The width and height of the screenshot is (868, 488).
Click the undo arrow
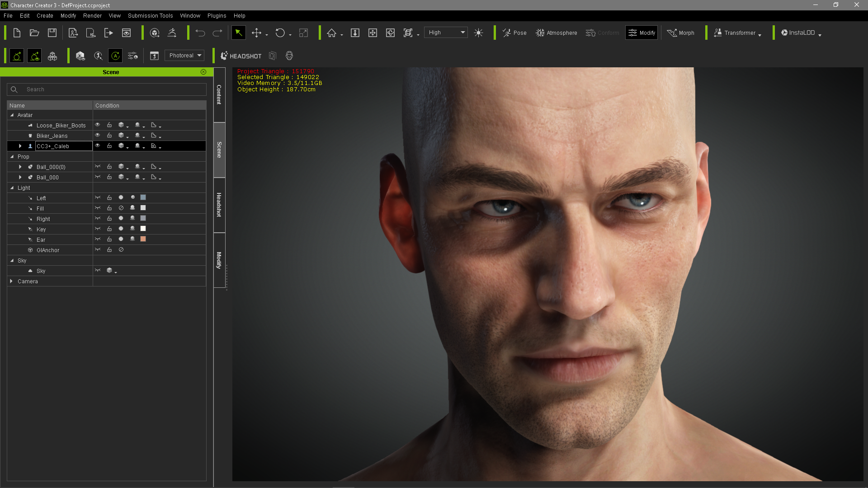(200, 33)
